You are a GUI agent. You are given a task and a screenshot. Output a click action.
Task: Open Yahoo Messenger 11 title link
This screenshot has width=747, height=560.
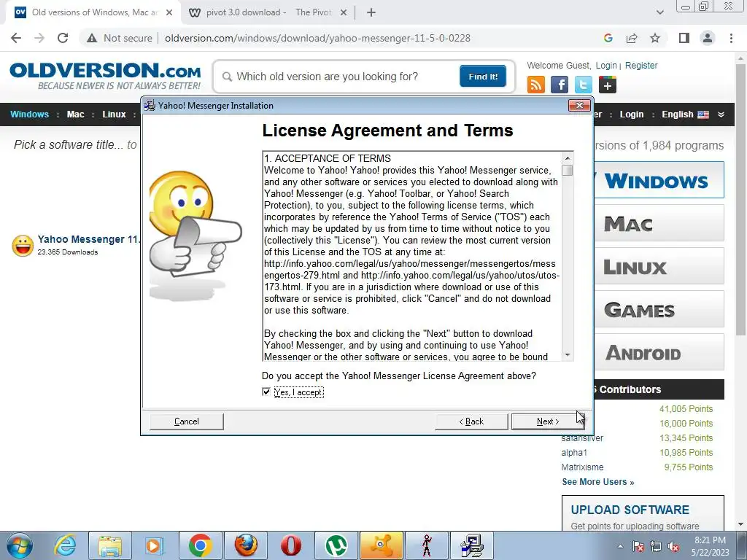click(88, 239)
